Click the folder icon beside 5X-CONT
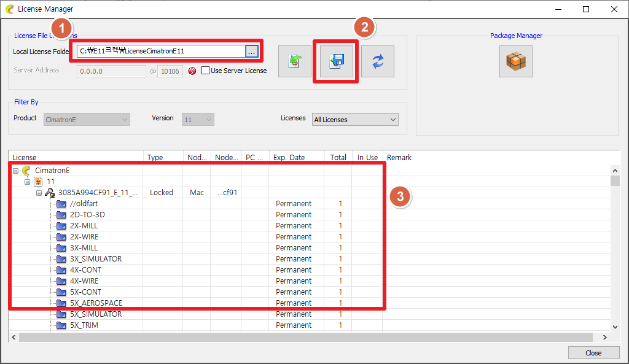Screen dimensions: 629x364 pos(61,292)
